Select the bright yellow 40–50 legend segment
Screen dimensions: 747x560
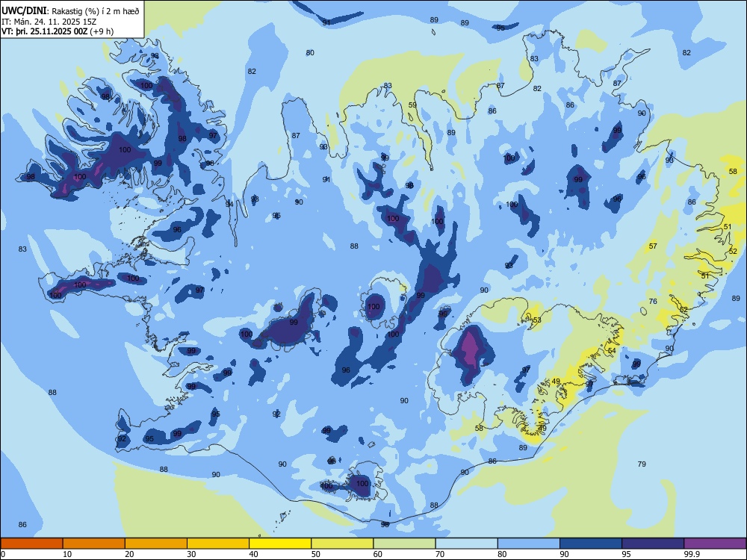pyautogui.click(x=280, y=544)
